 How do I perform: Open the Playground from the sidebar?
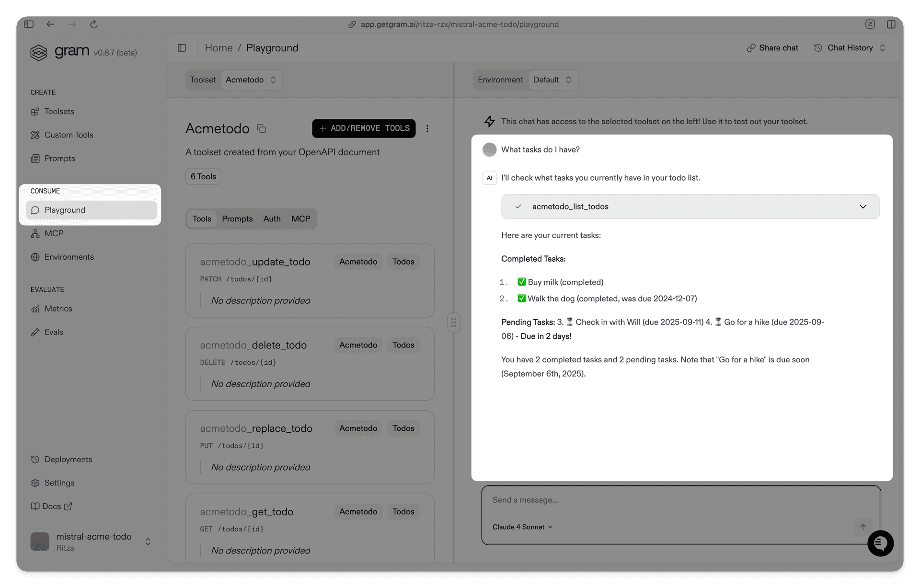pyautogui.click(x=64, y=210)
